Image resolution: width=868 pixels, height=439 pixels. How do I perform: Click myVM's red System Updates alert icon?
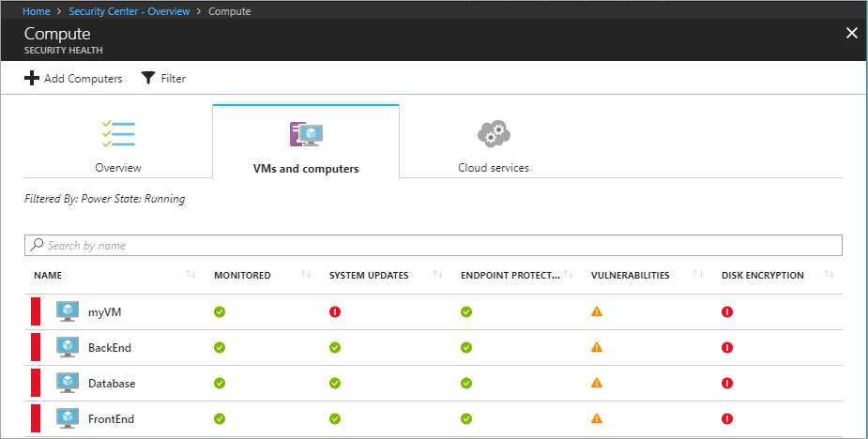[335, 311]
